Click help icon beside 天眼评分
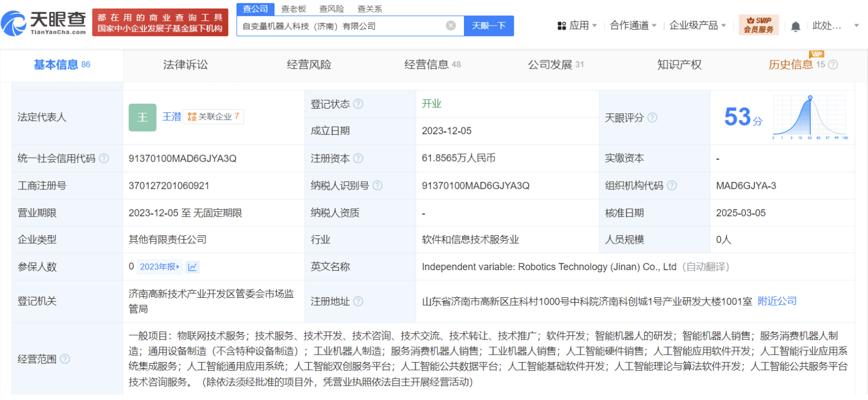The image size is (868, 400). tap(652, 118)
